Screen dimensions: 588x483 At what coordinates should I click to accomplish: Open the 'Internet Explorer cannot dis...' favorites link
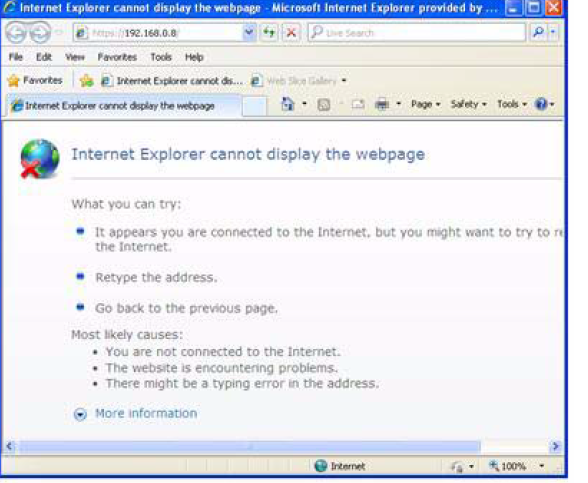pyautogui.click(x=172, y=81)
